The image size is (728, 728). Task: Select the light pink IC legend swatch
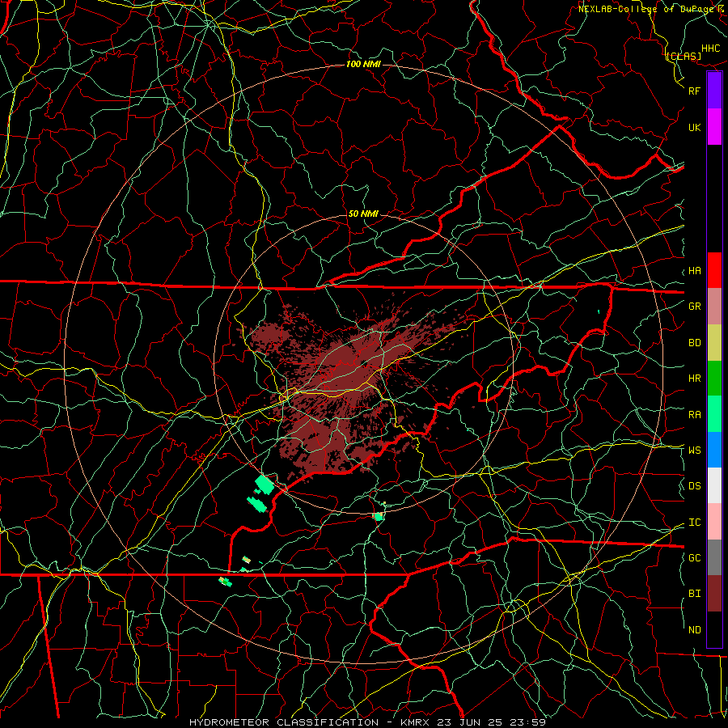click(x=714, y=522)
